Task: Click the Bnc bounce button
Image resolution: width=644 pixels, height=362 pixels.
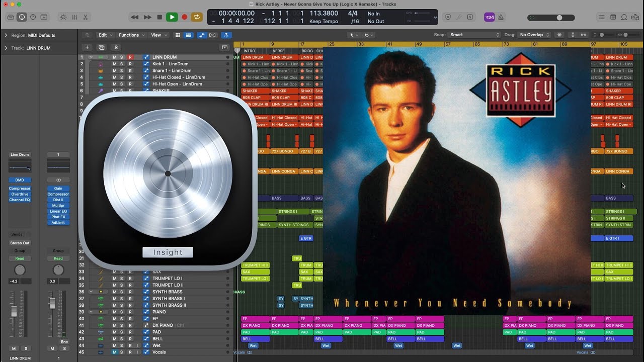Action: click(x=64, y=341)
